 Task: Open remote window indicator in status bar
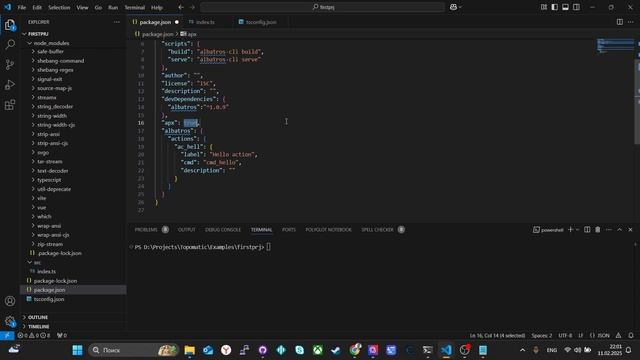7,336
